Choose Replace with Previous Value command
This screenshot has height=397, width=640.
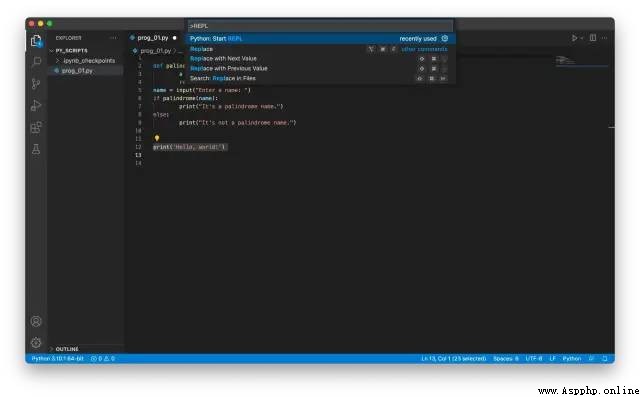pos(321,69)
